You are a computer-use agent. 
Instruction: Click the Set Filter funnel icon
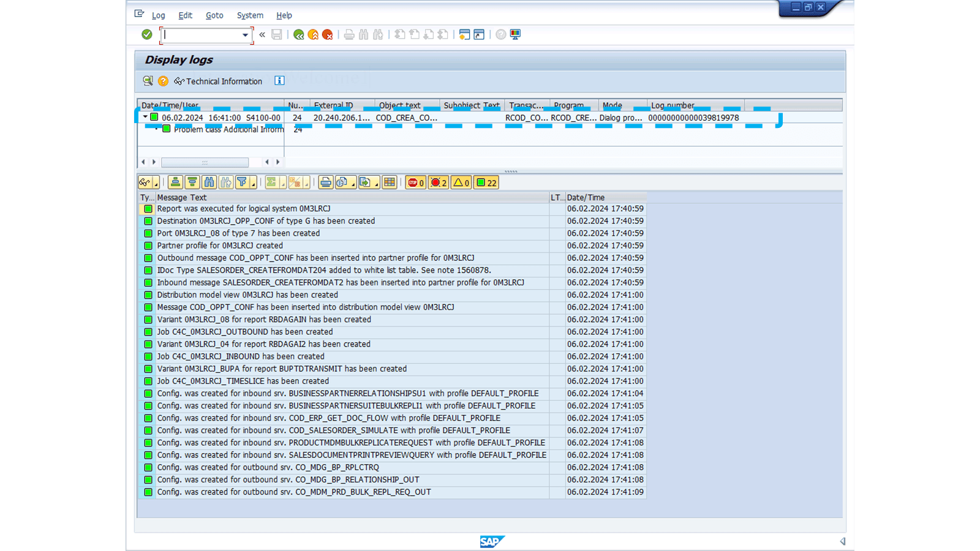(242, 182)
